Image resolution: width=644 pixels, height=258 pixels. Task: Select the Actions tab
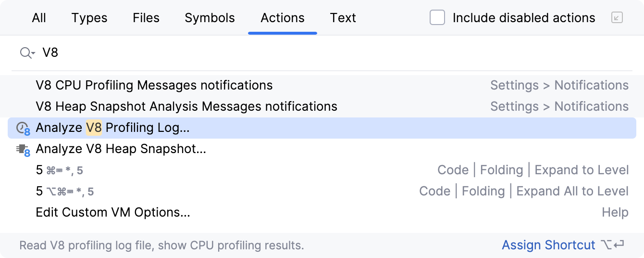[x=283, y=18]
